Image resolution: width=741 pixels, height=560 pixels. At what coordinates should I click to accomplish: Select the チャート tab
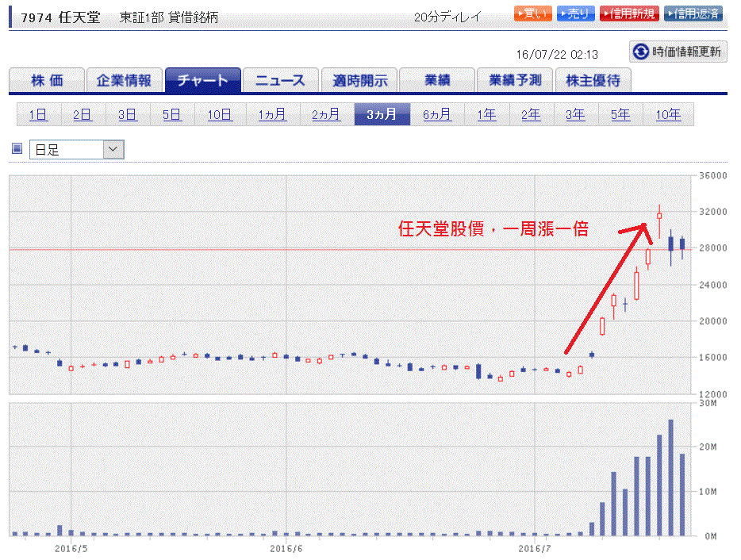(x=203, y=80)
